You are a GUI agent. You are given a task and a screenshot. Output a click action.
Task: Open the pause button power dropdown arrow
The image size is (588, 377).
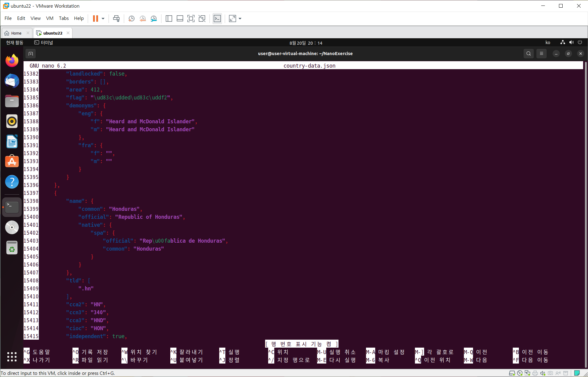point(103,19)
